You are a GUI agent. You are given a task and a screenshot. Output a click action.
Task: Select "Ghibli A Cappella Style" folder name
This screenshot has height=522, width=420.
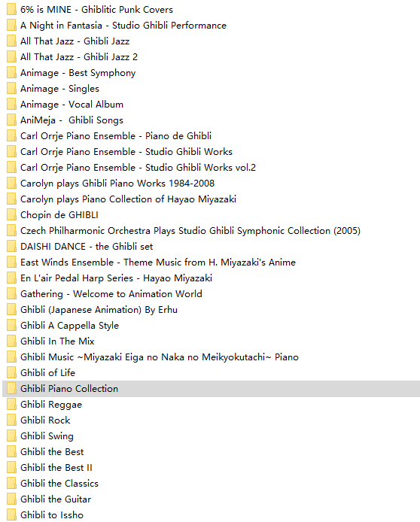pyautogui.click(x=69, y=326)
